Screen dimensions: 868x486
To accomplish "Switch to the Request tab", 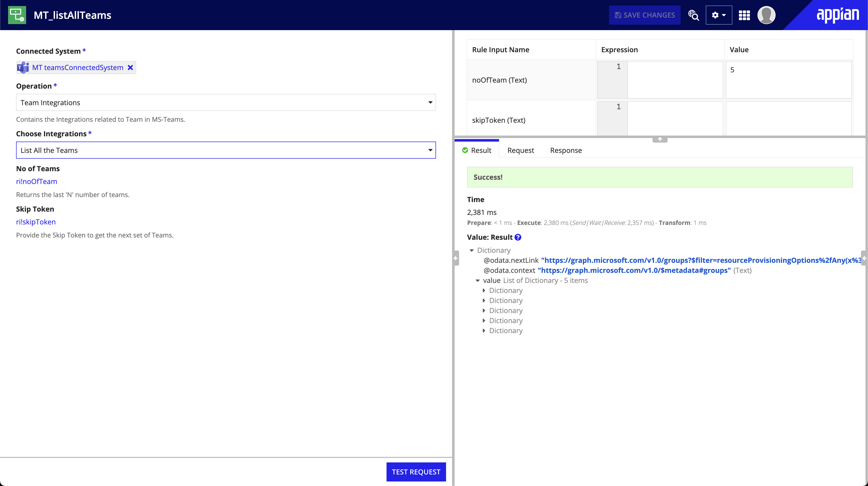I will coord(520,150).
